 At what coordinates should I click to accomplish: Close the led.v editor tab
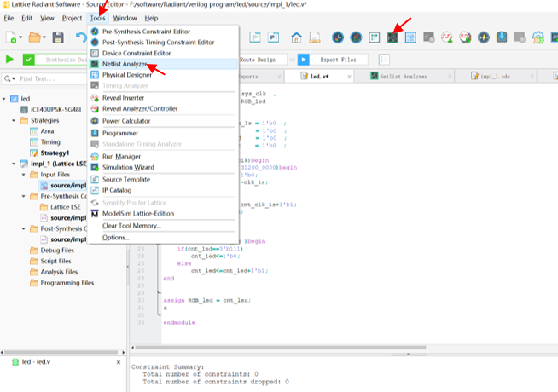tap(349, 77)
